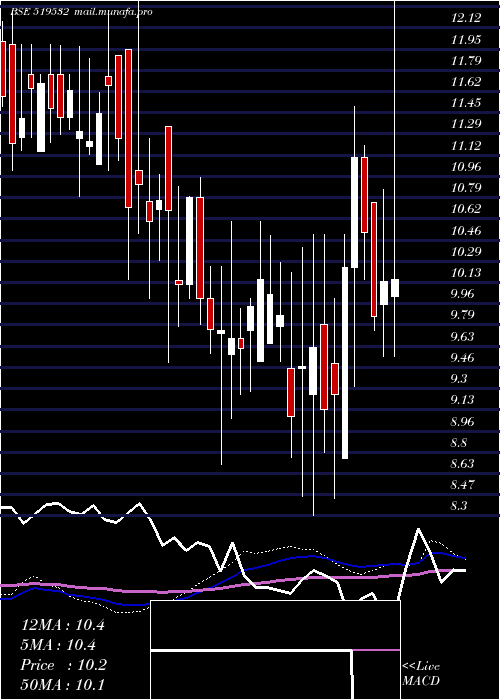Image resolution: width=500 pixels, height=700 pixels.
Task: Pick the 10.62 price label
Action: (x=466, y=209)
